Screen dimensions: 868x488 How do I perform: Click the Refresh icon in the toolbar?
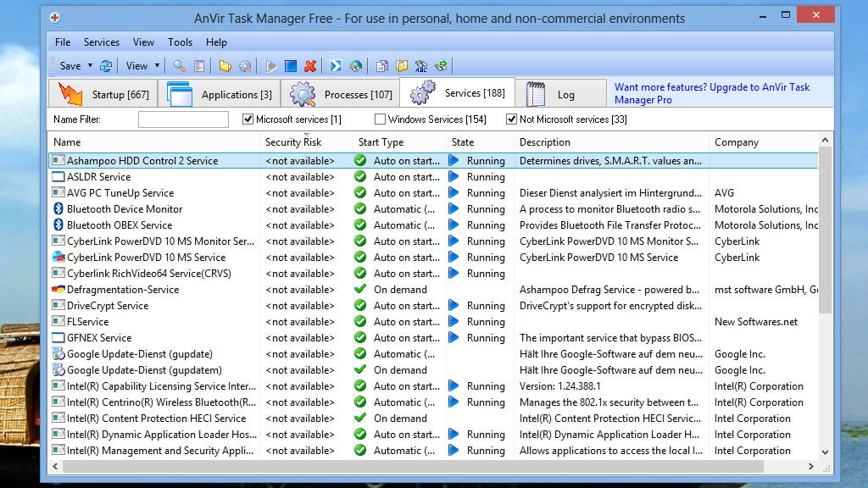tap(106, 66)
